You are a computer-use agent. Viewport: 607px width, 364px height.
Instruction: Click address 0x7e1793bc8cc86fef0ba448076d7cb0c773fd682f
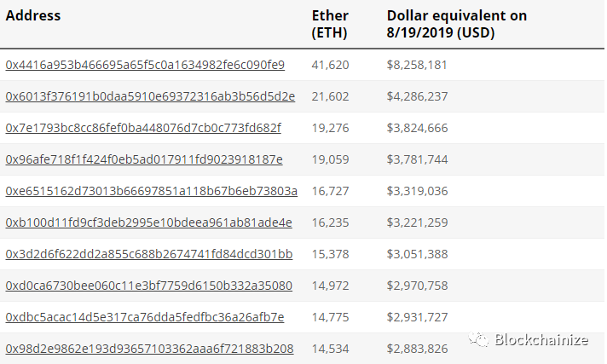(x=143, y=128)
